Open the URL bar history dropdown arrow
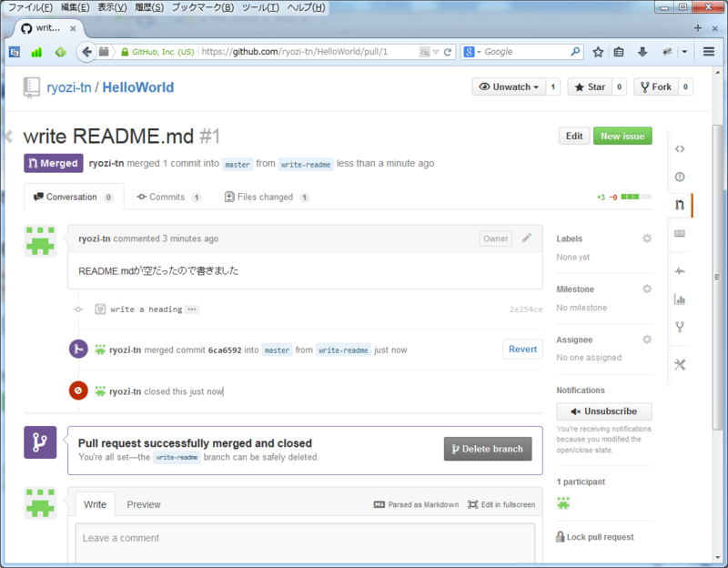 pos(436,52)
